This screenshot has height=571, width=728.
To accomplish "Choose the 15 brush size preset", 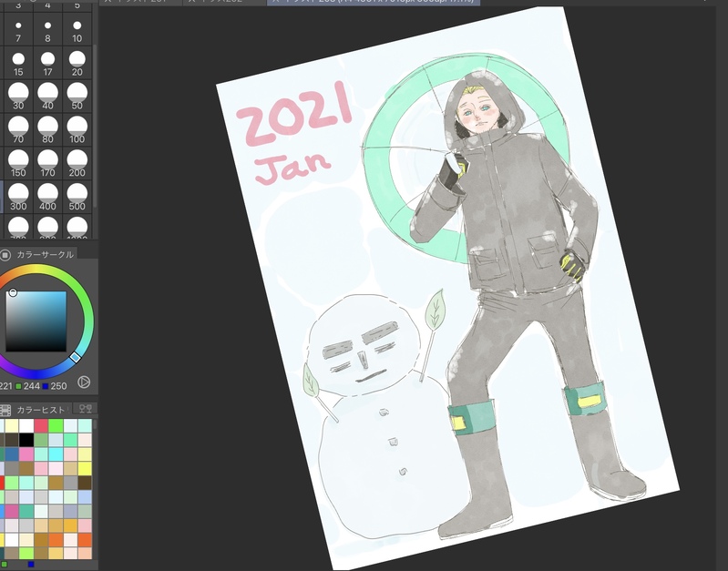I will click(18, 63).
